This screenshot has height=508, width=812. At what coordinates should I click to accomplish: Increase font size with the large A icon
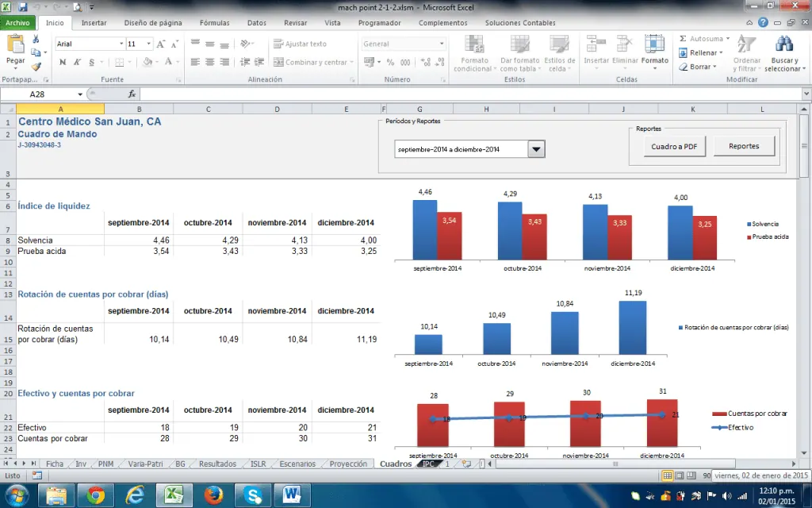tap(161, 44)
